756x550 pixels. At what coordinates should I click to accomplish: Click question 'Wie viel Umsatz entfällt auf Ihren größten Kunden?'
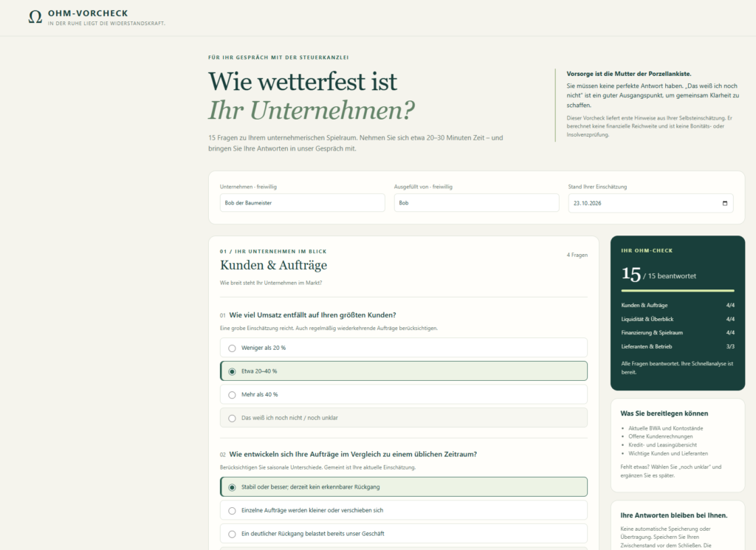[312, 314]
